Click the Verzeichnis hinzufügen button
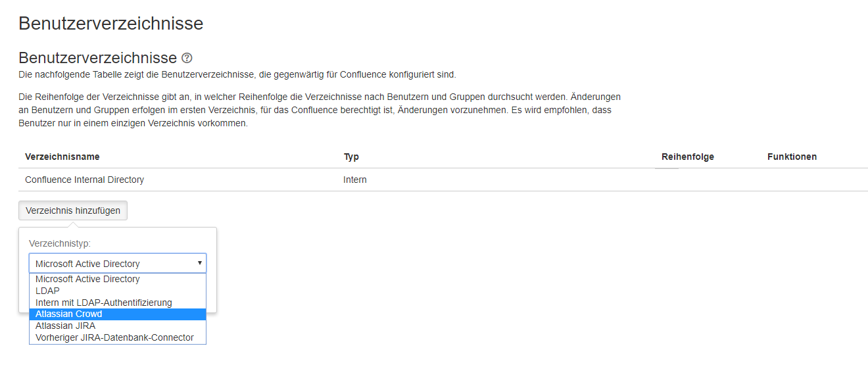868x367 pixels. pos(73,210)
